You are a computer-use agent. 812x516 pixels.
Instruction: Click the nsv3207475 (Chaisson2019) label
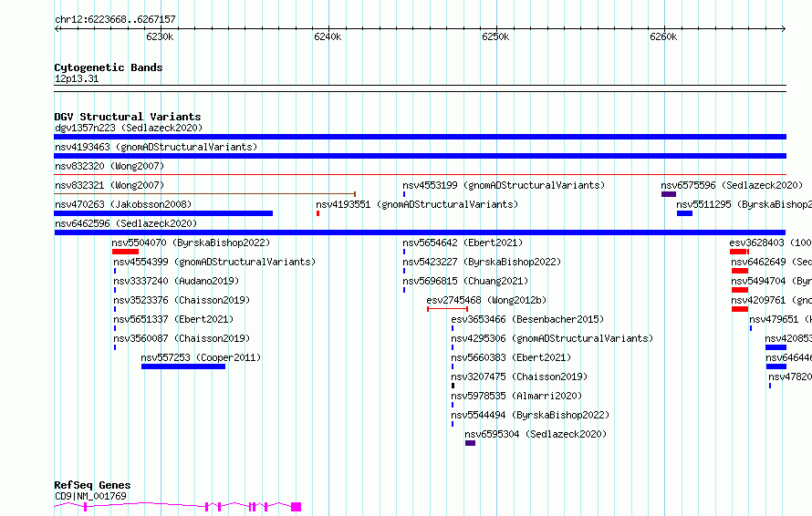tap(519, 377)
